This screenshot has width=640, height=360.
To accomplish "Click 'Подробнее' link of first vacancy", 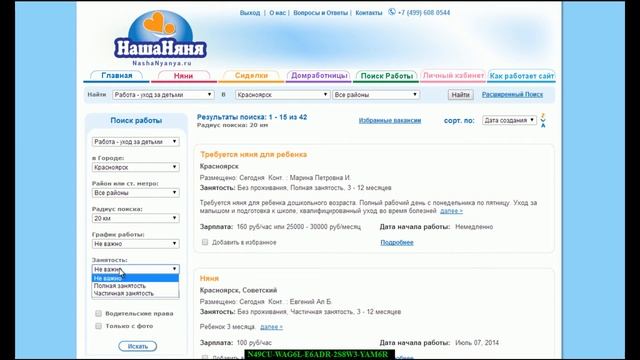I will [x=397, y=242].
